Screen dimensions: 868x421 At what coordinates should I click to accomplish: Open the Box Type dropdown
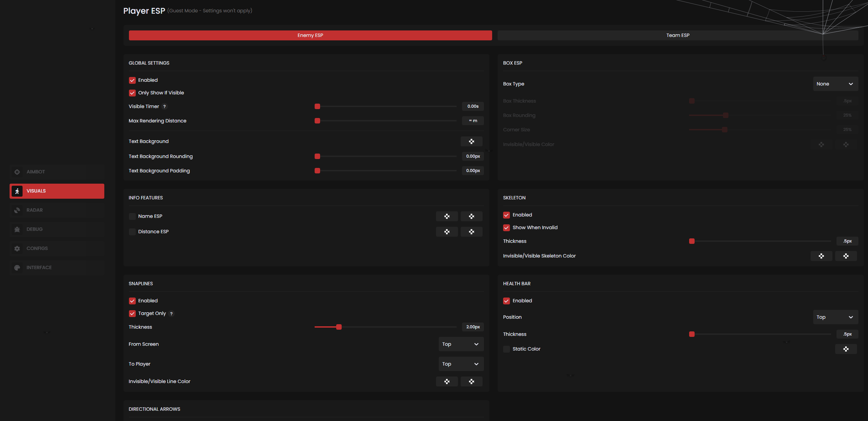point(835,84)
